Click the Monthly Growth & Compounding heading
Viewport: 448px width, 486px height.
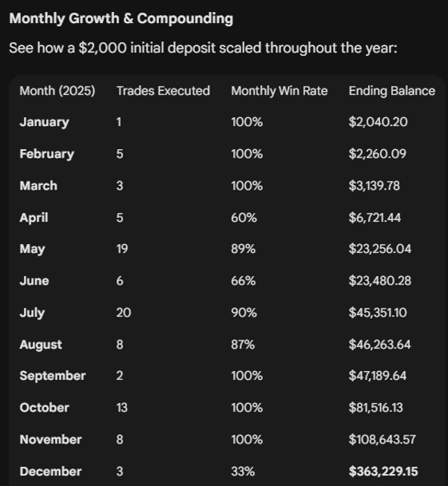point(121,19)
